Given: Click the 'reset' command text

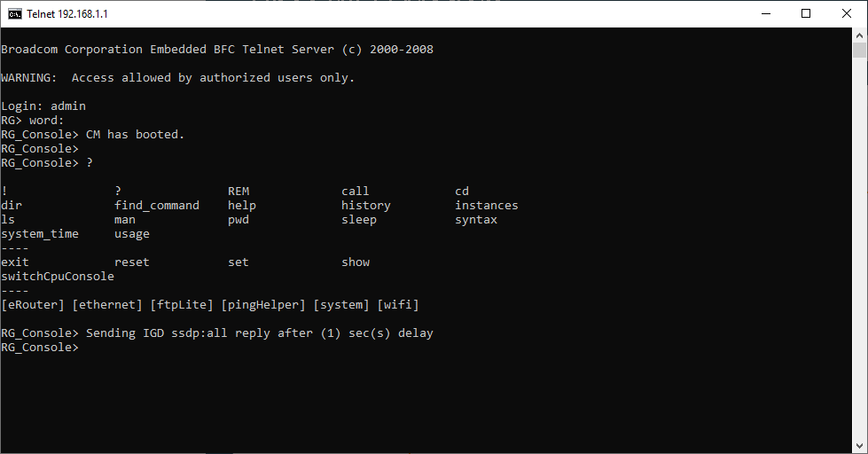Looking at the screenshot, I should pyautogui.click(x=132, y=262).
